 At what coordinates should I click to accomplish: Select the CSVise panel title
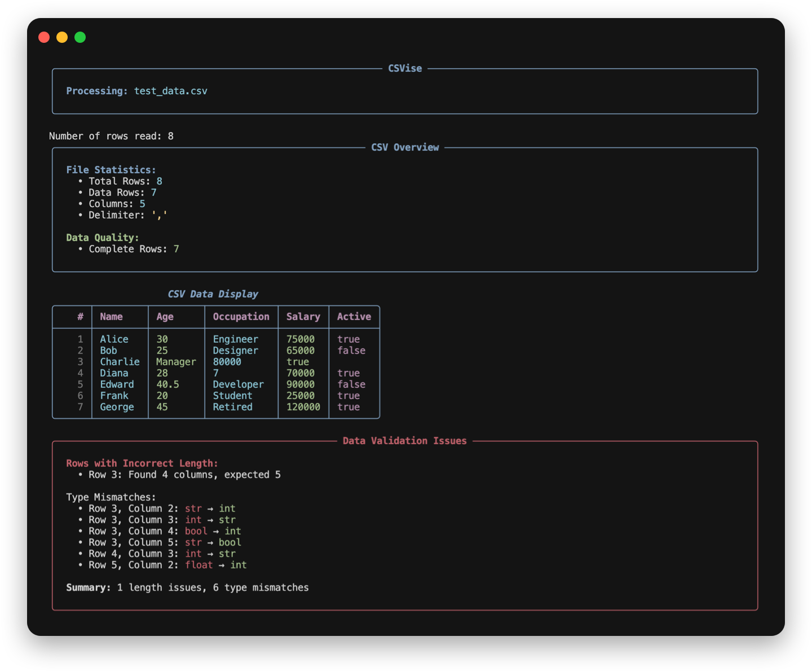tap(404, 68)
